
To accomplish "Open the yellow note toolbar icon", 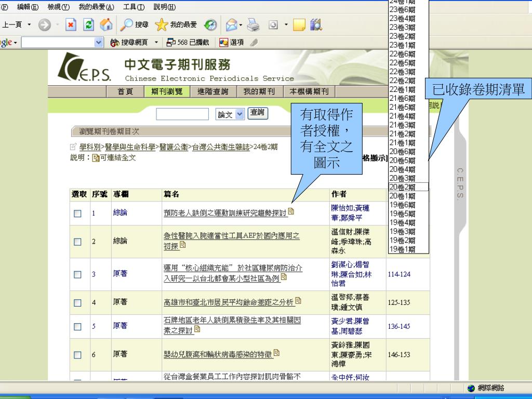I will pos(299,25).
